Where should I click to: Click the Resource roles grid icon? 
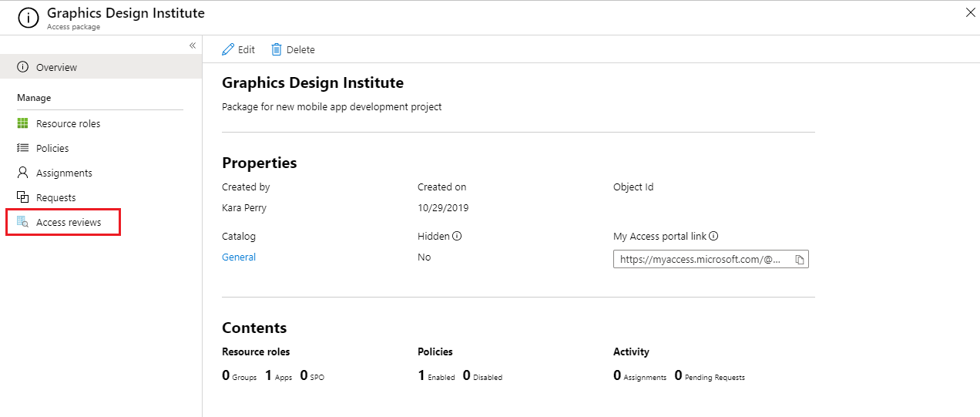click(x=22, y=123)
